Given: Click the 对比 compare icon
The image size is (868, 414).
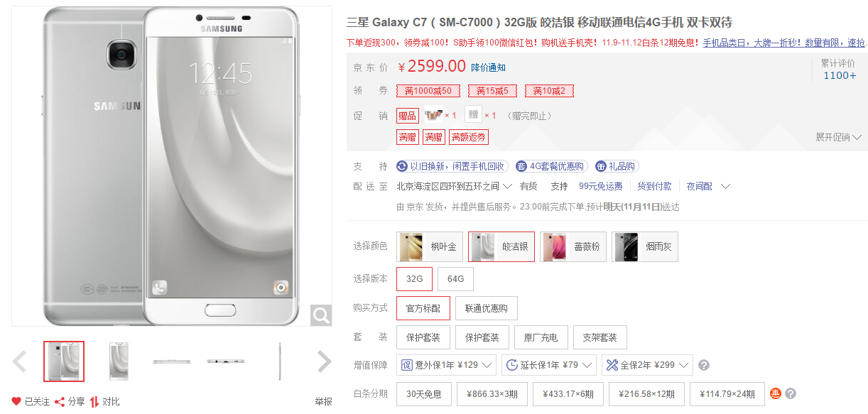Looking at the screenshot, I should pos(94,402).
